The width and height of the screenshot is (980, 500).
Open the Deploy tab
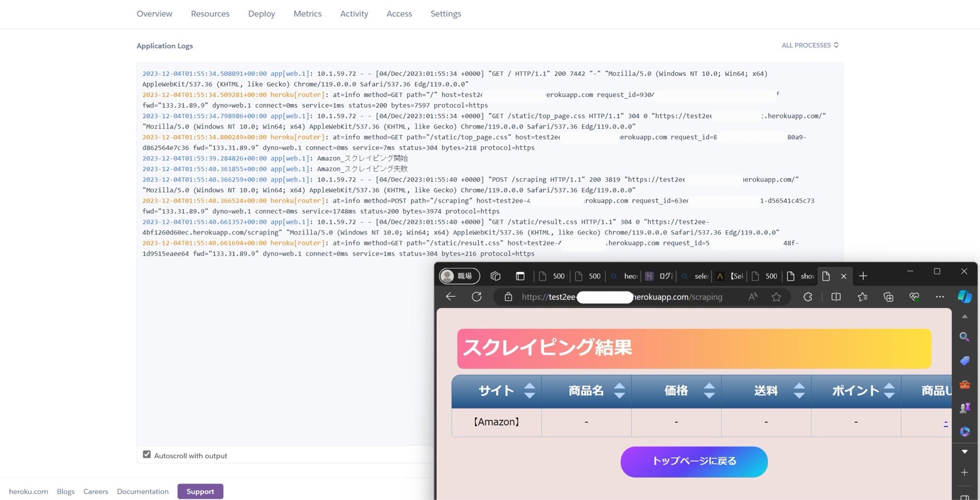point(262,14)
